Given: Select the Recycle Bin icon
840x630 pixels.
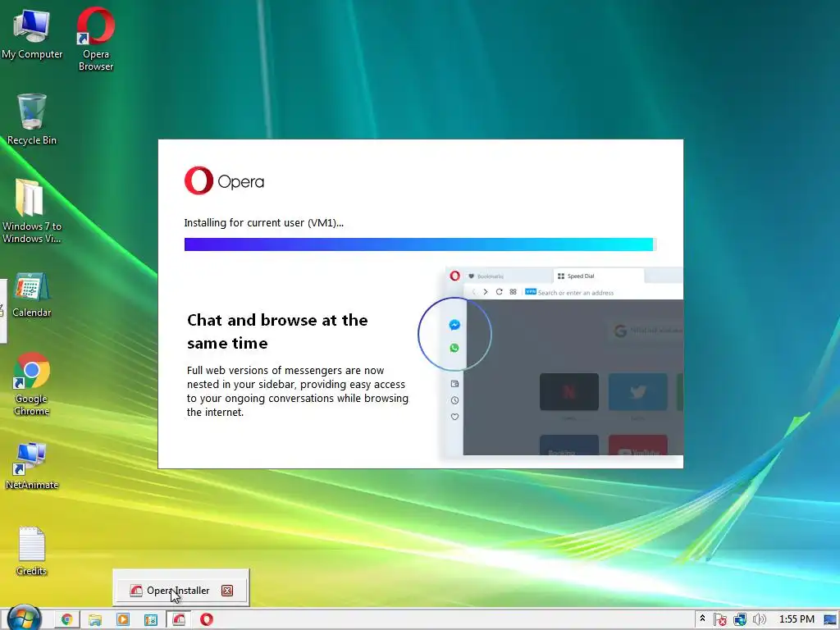Looking at the screenshot, I should pos(32,120).
